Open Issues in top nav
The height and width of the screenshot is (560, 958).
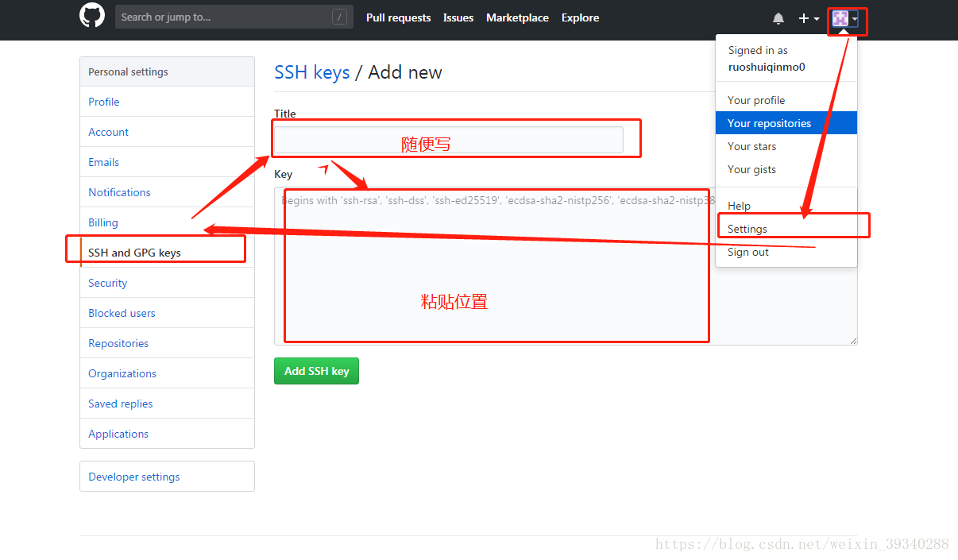pyautogui.click(x=458, y=17)
